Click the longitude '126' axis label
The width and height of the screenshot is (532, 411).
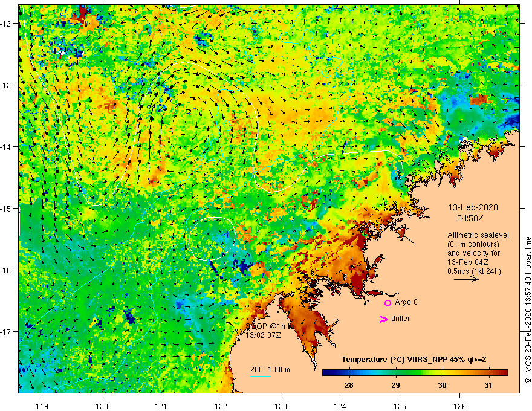coord(459,406)
